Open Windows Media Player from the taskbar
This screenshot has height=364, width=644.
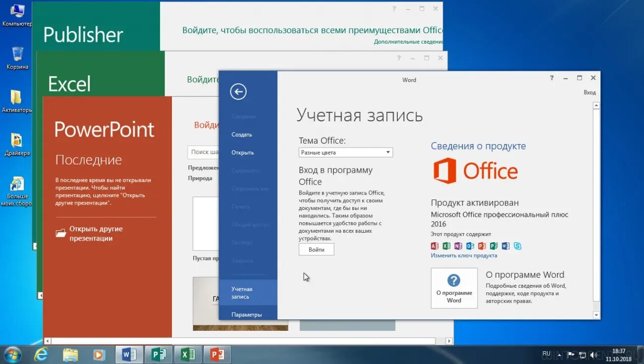[x=100, y=355]
